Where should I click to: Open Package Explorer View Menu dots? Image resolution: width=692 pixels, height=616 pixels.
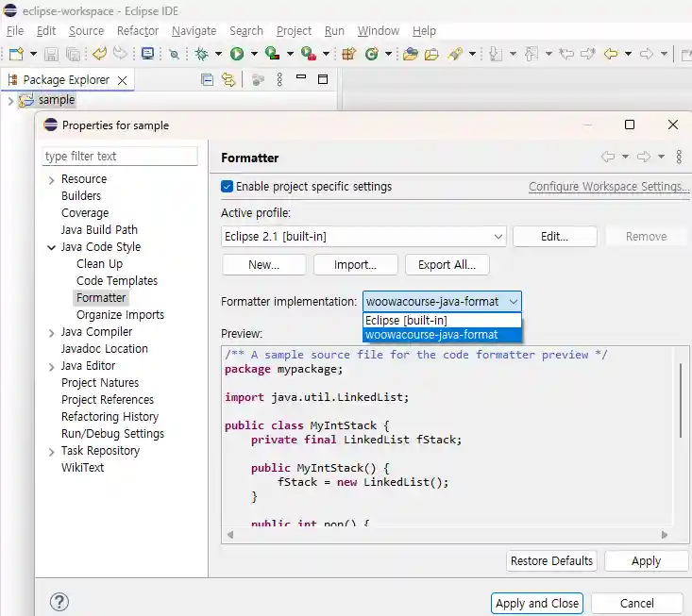(279, 79)
